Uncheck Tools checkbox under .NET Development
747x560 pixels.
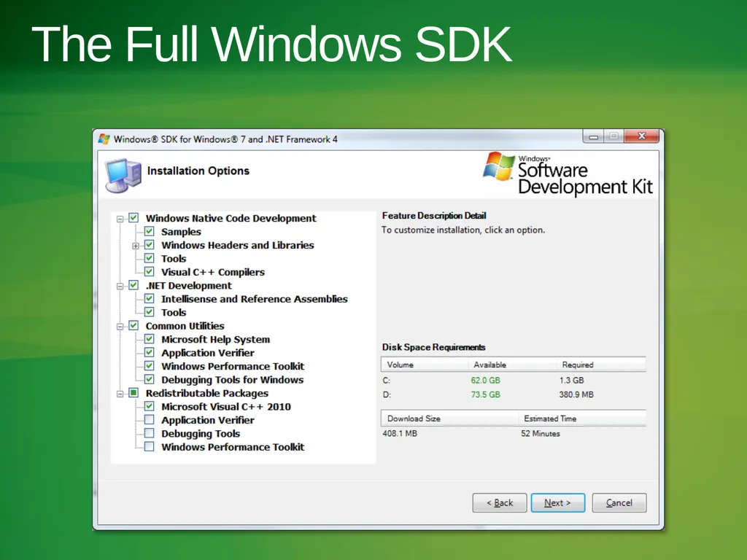click(x=150, y=312)
